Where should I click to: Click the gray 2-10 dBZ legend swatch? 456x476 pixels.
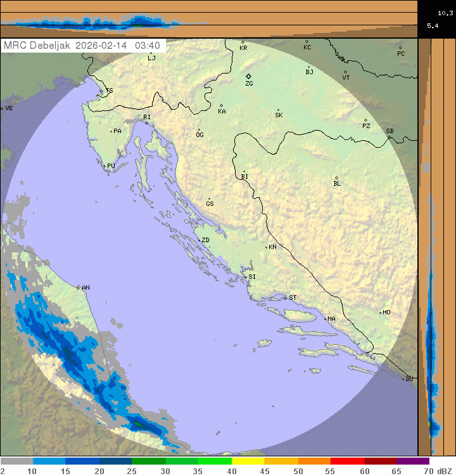pyautogui.click(x=16, y=461)
